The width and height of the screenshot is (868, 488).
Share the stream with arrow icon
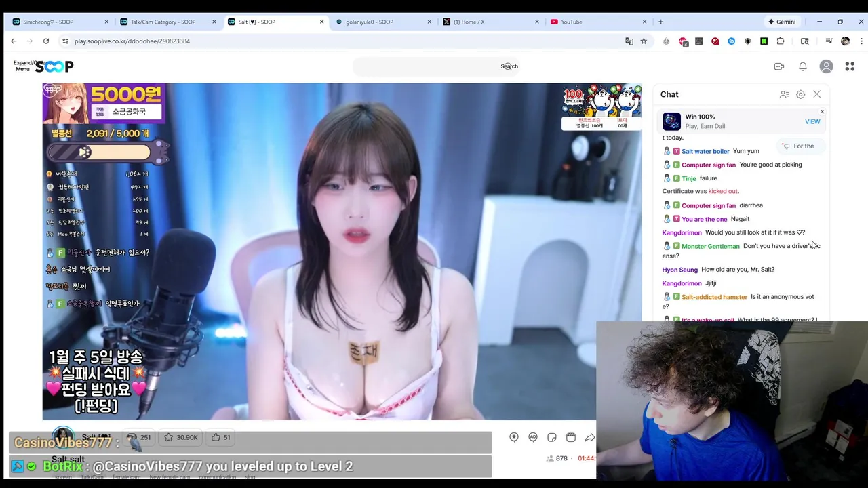(x=589, y=438)
